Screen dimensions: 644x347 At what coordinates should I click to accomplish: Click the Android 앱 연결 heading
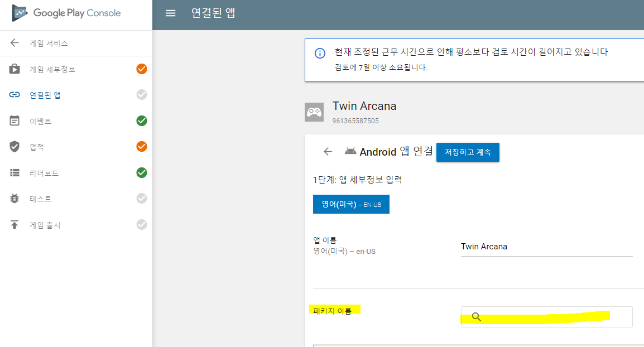396,152
